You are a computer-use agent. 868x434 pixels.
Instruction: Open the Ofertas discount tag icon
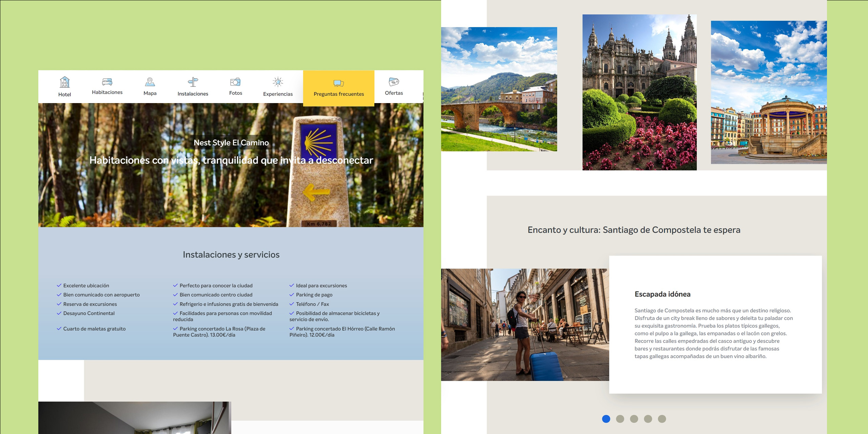point(394,82)
